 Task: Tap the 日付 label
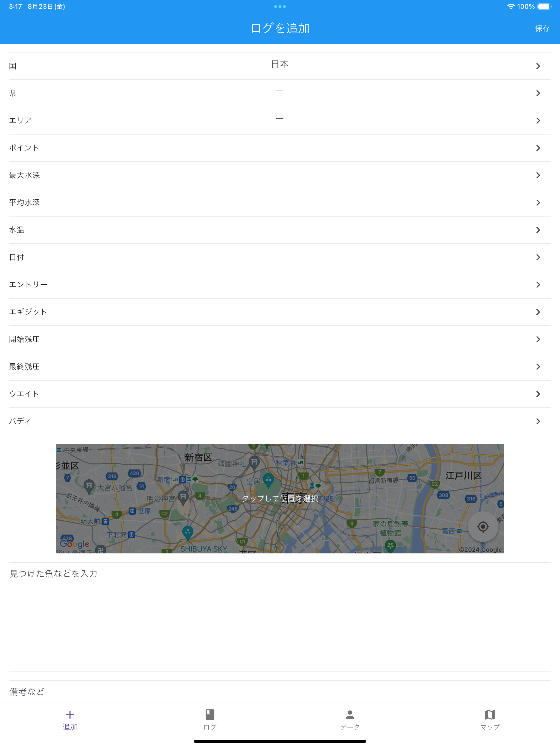(x=17, y=257)
